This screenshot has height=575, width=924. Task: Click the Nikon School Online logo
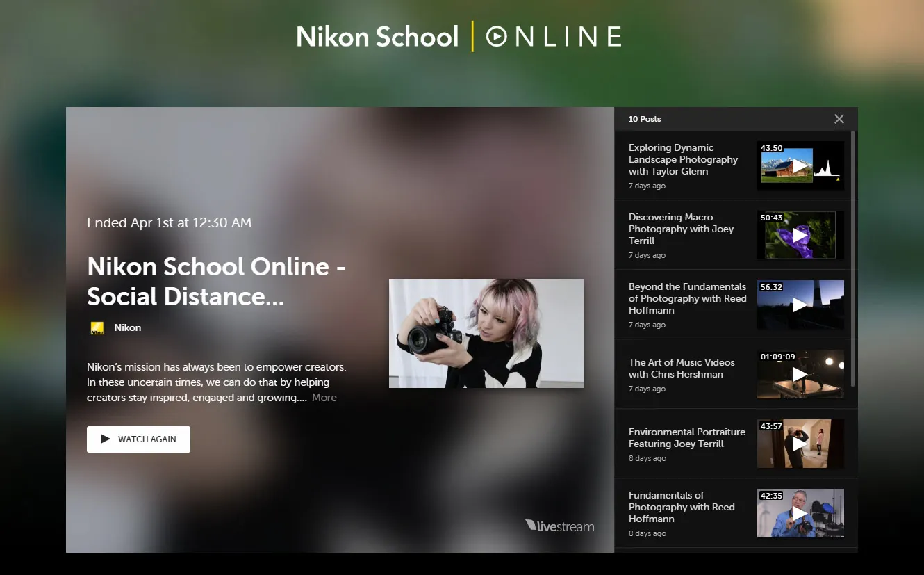pyautogui.click(x=459, y=36)
